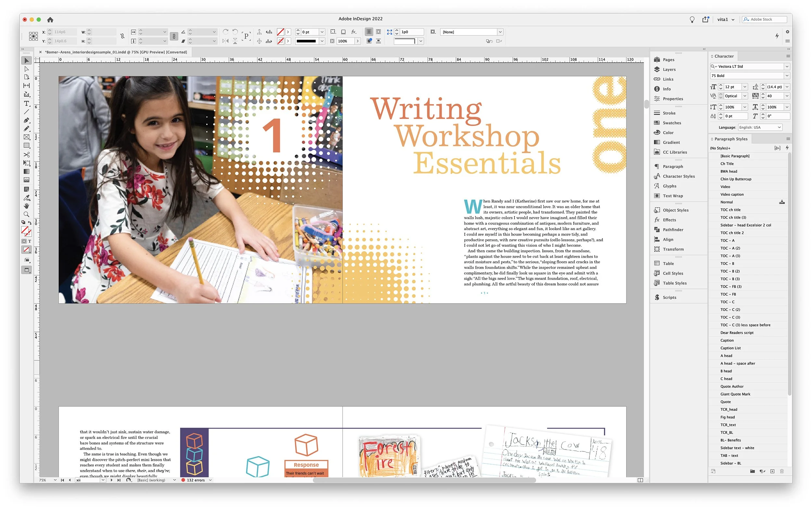The height and width of the screenshot is (509, 812).
Task: Toggle constrain width and height proportions
Action: coord(122,36)
